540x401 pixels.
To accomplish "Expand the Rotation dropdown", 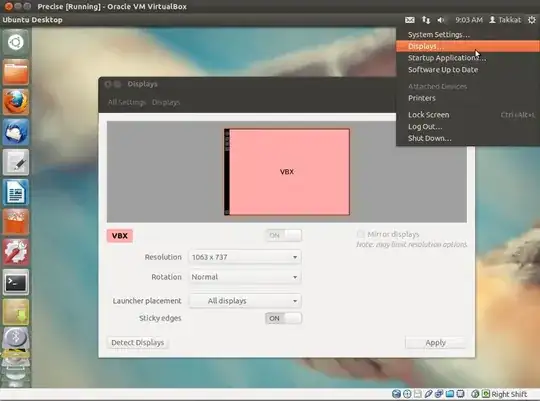I will tap(245, 277).
